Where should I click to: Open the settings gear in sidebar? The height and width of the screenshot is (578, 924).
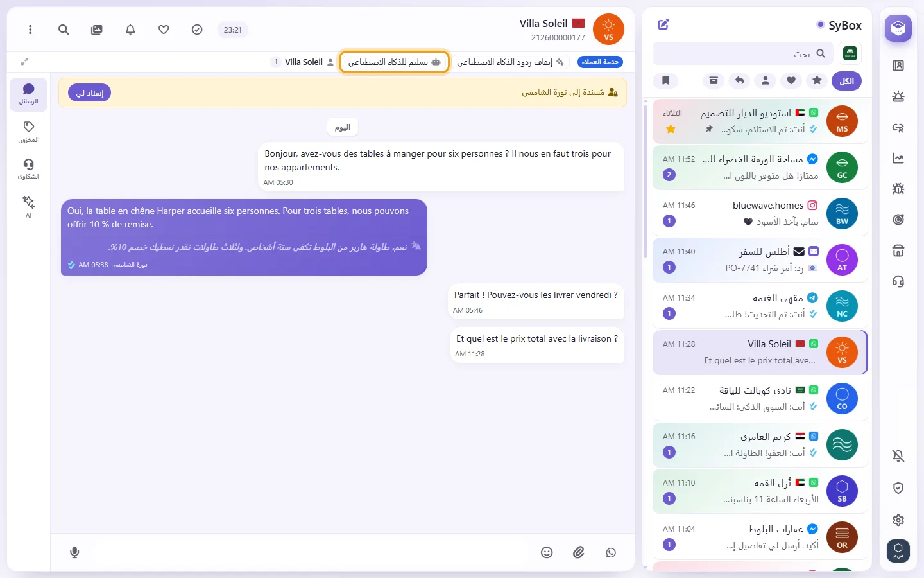(x=898, y=520)
